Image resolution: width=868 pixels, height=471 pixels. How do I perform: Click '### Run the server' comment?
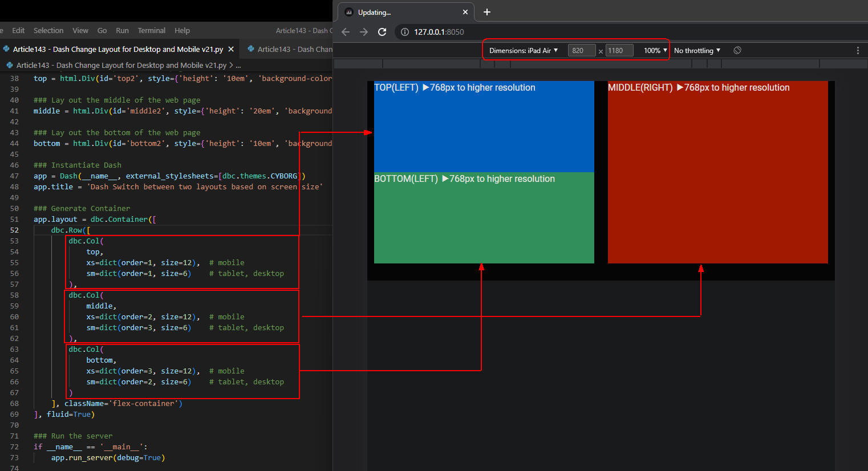point(73,436)
